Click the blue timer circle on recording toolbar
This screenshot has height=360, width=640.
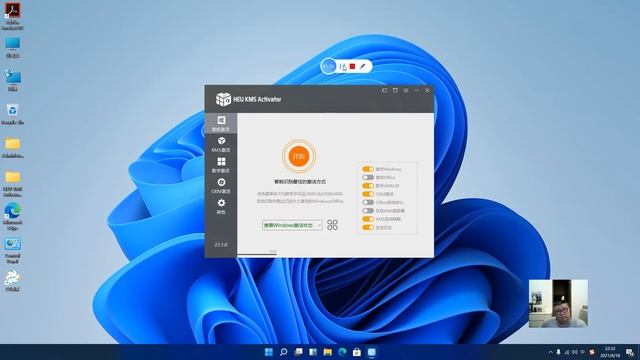click(x=329, y=66)
